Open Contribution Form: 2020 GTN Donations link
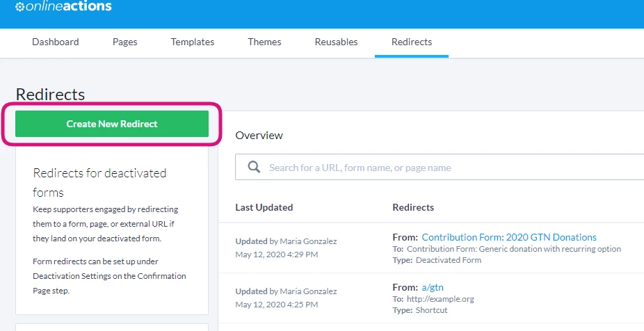The height and width of the screenshot is (331, 644). coord(509,237)
